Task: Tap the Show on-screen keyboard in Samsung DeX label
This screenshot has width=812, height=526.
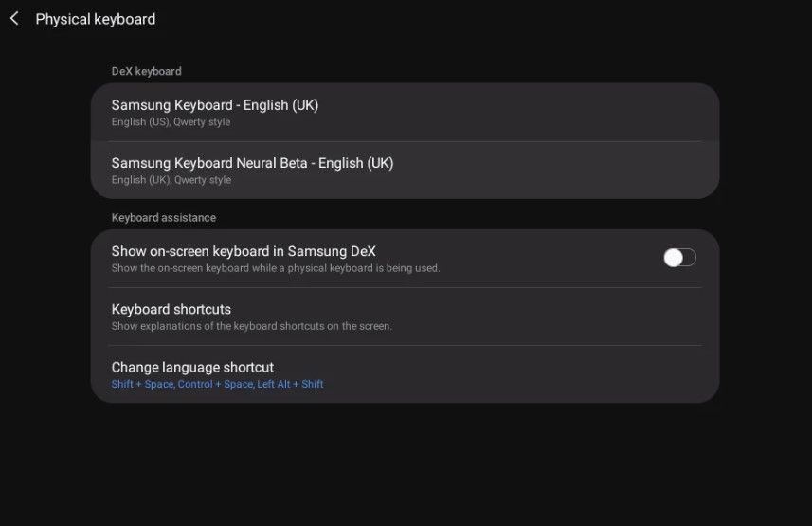Action: coord(244,251)
